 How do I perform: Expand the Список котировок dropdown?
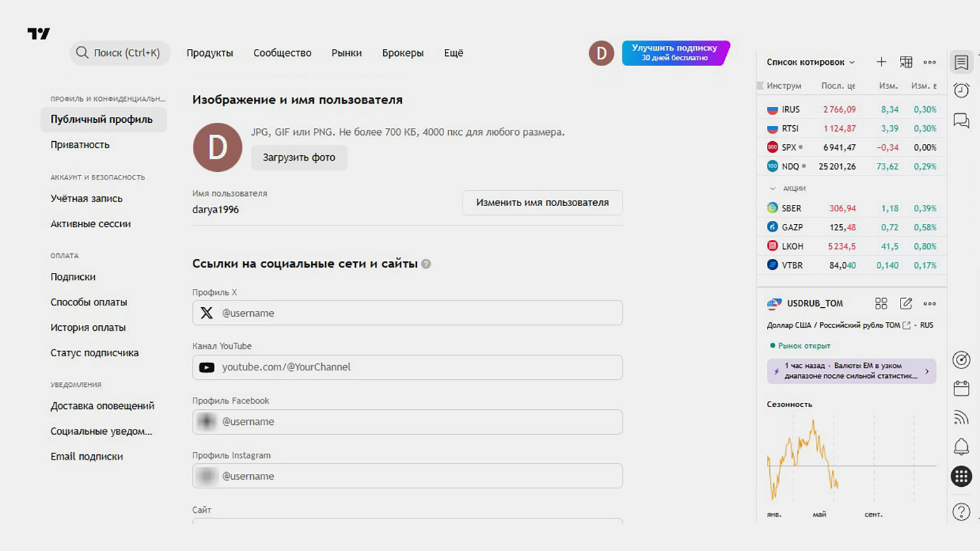click(810, 62)
